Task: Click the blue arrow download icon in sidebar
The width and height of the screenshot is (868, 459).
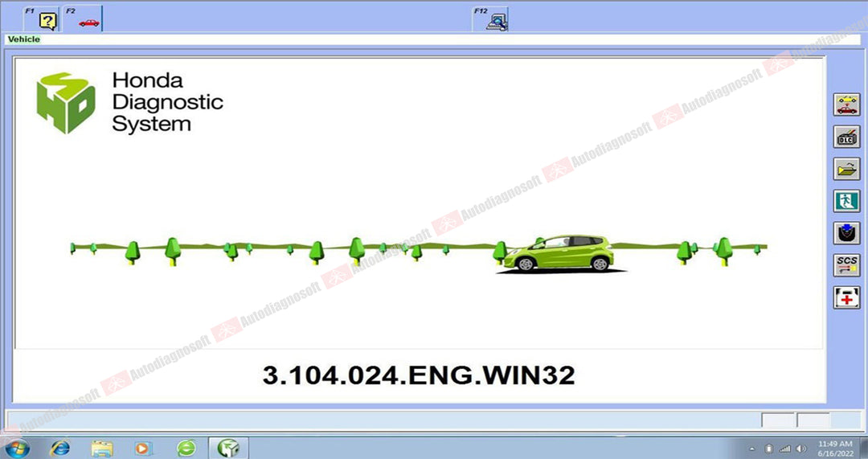Action: [847, 233]
